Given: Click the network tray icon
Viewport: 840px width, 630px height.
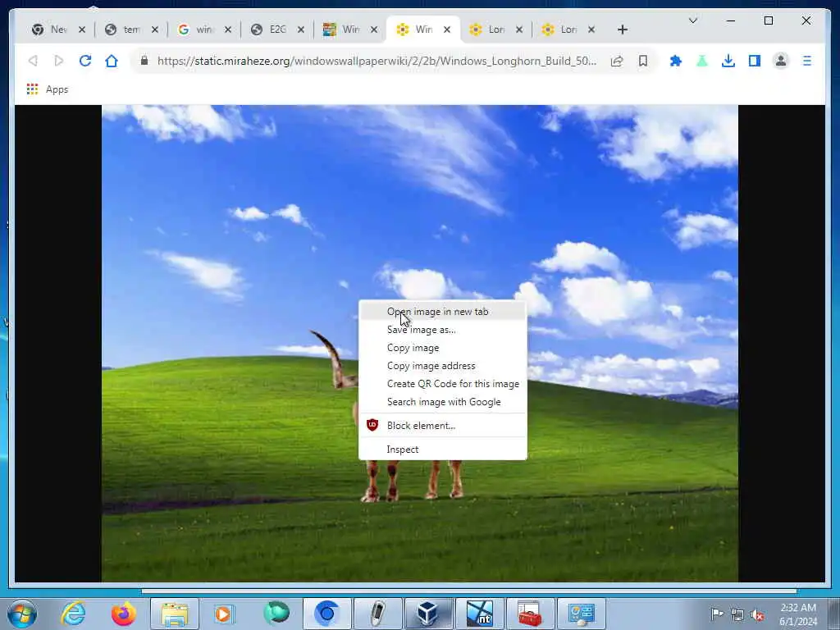Looking at the screenshot, I should 737,614.
